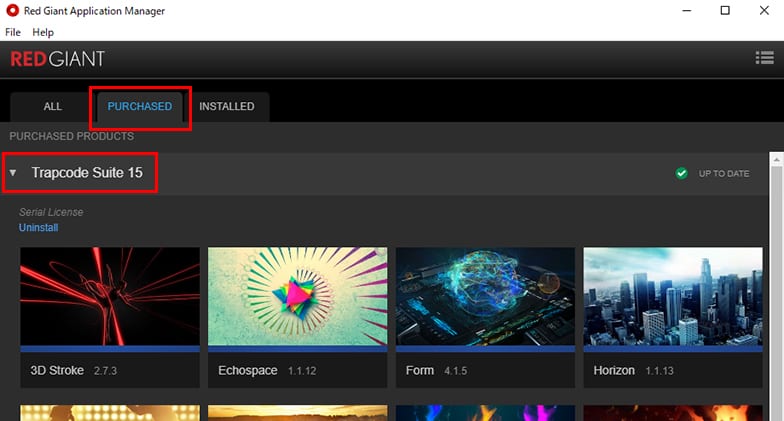Viewport: 784px width, 421px height.
Task: Click the 3D Stroke product name
Action: click(x=57, y=370)
